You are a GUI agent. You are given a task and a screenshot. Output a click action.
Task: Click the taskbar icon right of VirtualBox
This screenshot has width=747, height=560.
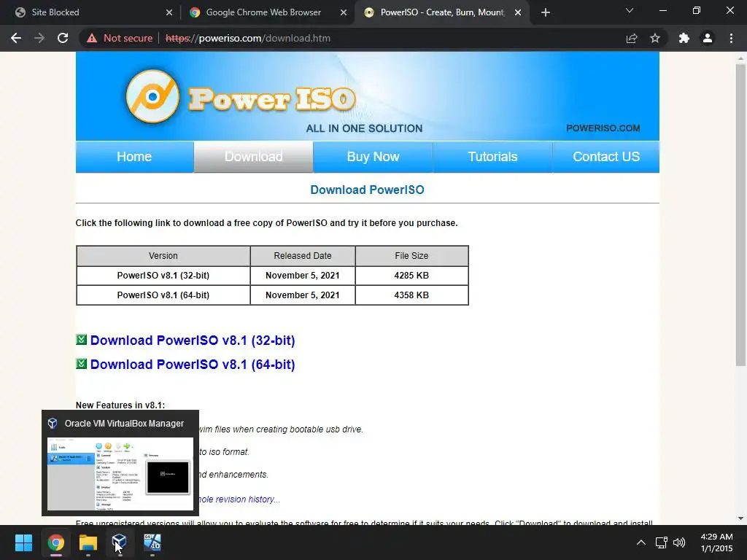click(x=152, y=542)
